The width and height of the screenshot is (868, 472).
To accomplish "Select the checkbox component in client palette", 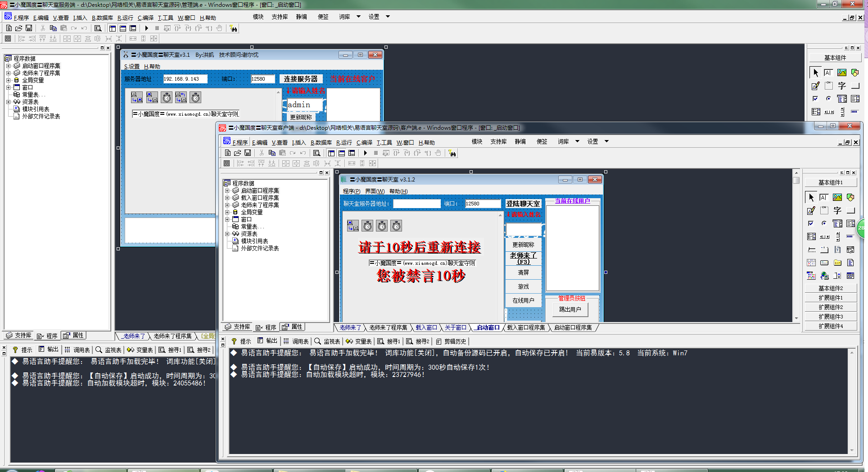I will pos(811,223).
